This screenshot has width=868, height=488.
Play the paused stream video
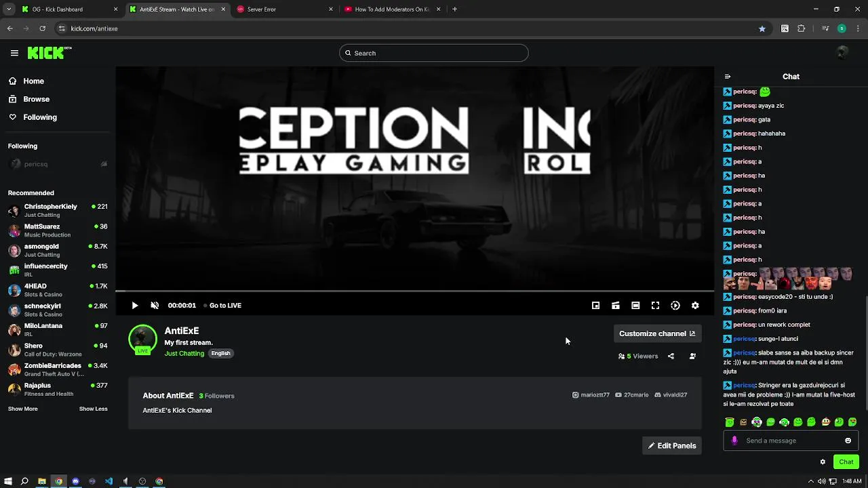click(134, 306)
